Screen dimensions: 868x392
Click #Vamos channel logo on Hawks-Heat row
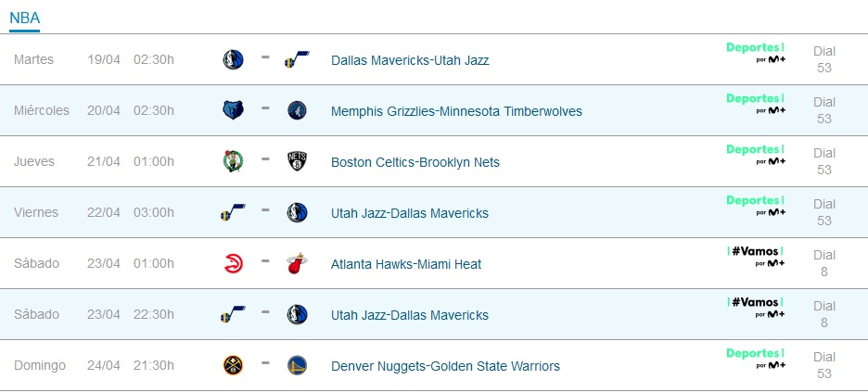point(756,257)
